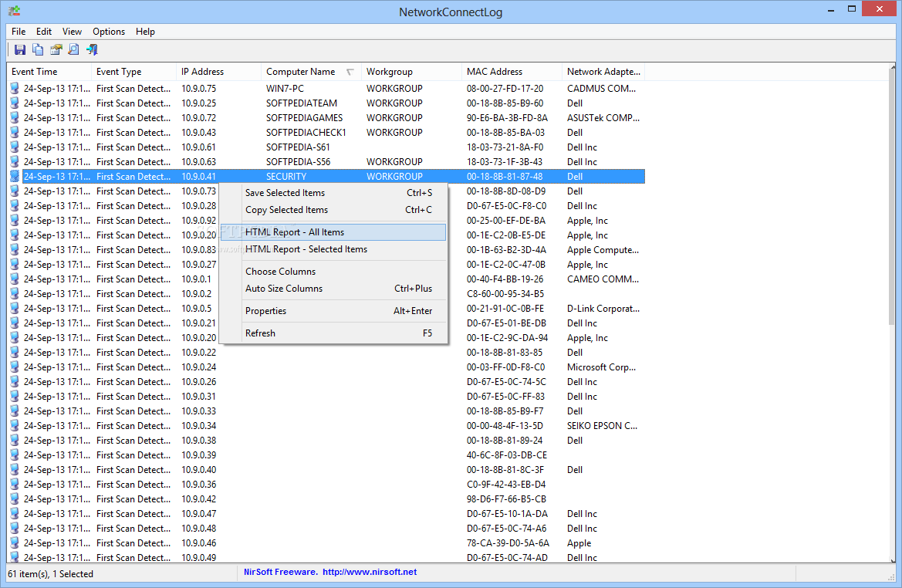Sort by MAC Address column header
The image size is (902, 588).
[512, 72]
